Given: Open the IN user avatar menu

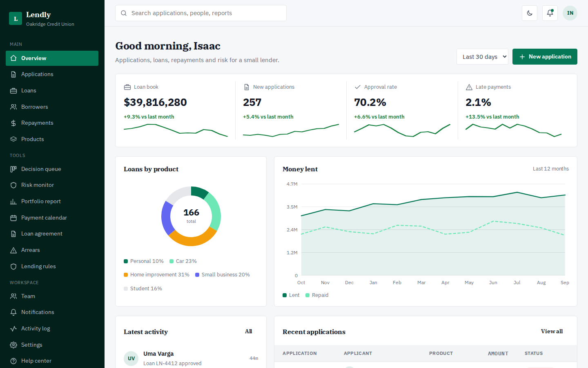Looking at the screenshot, I should coord(570,13).
